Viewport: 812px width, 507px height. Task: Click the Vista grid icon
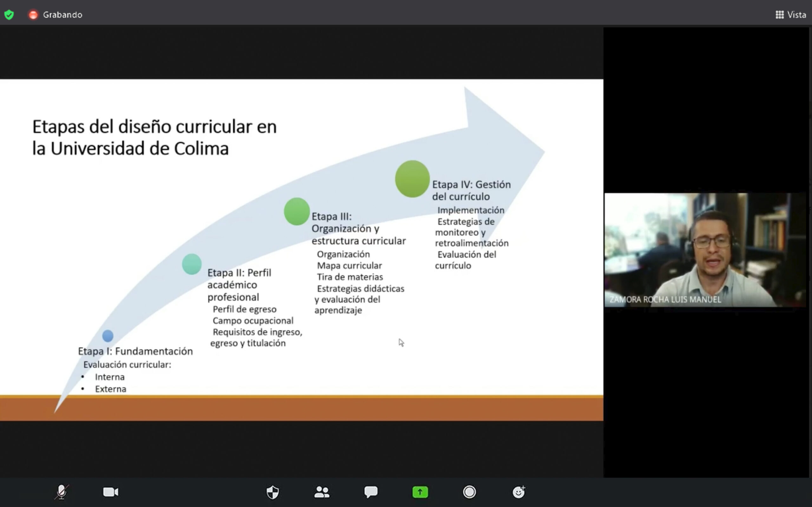pyautogui.click(x=779, y=15)
